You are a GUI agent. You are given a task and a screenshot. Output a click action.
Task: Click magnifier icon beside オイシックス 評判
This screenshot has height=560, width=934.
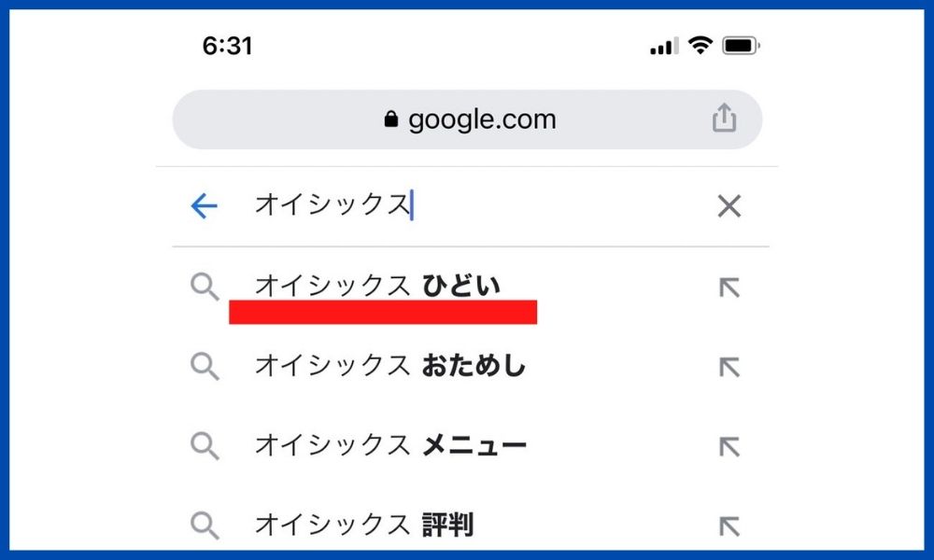click(205, 525)
